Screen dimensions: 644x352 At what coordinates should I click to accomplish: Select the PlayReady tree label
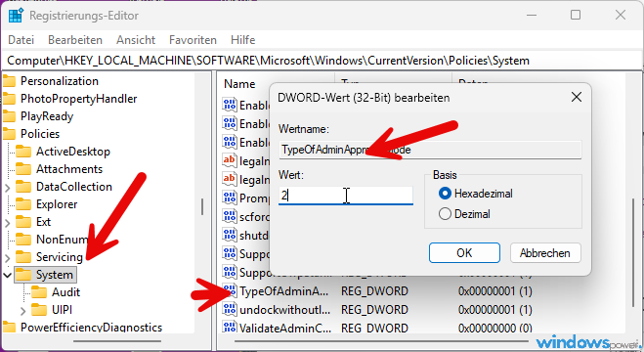(47, 116)
